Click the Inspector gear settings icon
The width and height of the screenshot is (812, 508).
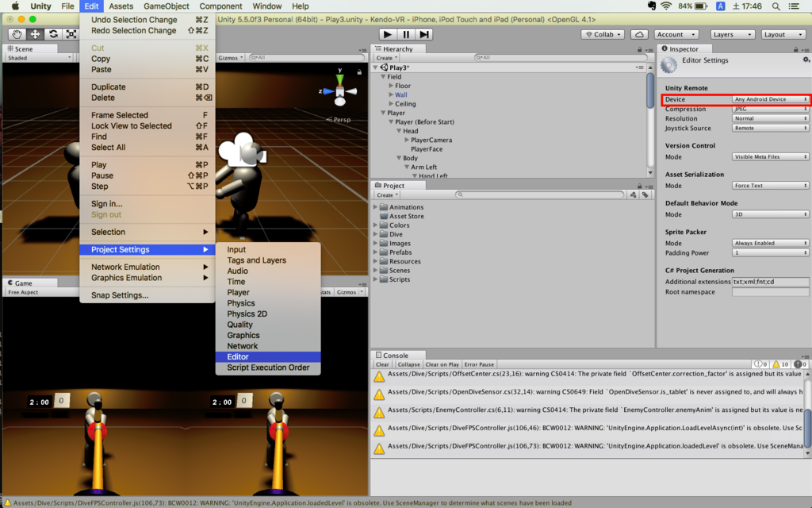point(806,60)
